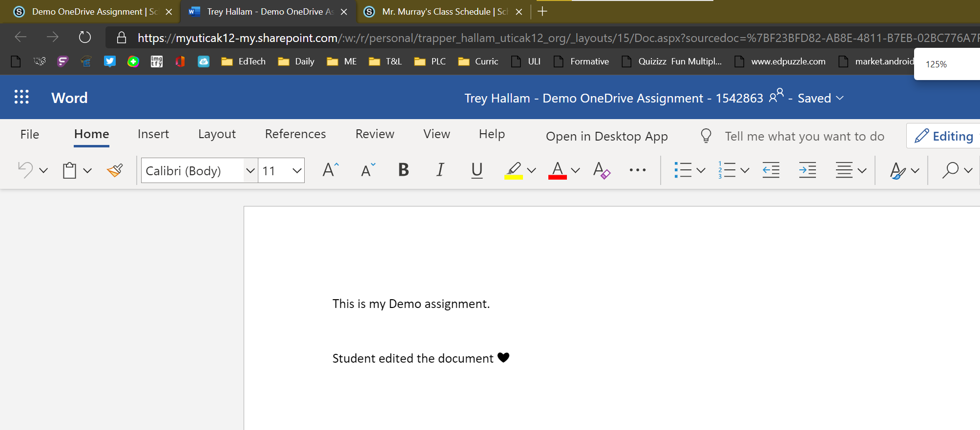Expand the bullet list style dropdown arrow

(x=701, y=170)
